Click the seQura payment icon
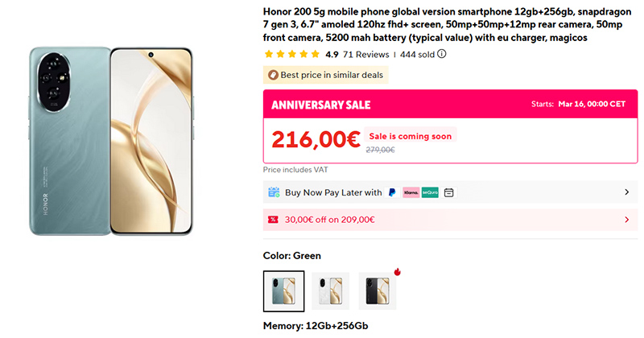 coord(431,192)
